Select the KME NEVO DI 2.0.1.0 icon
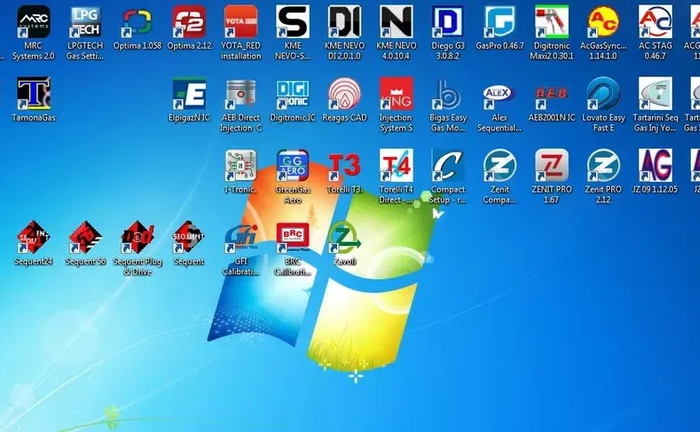 tap(344, 22)
